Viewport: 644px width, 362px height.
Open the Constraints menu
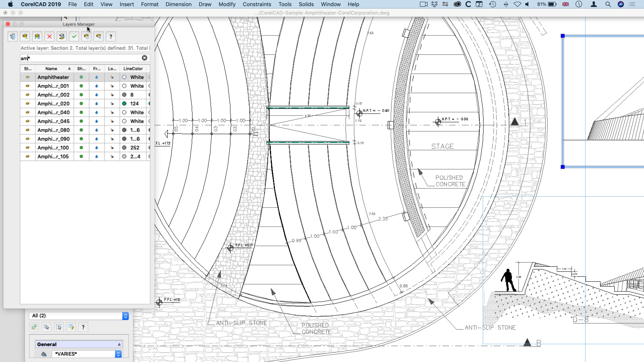(x=257, y=4)
